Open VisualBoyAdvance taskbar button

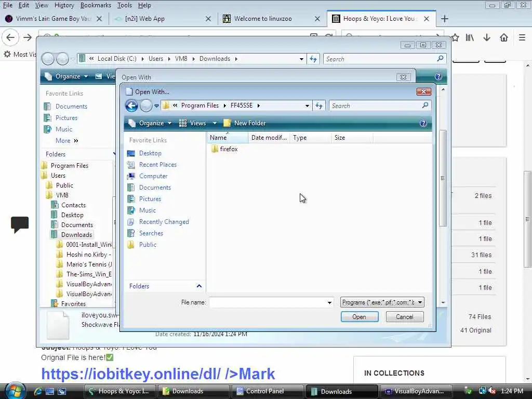tap(416, 391)
